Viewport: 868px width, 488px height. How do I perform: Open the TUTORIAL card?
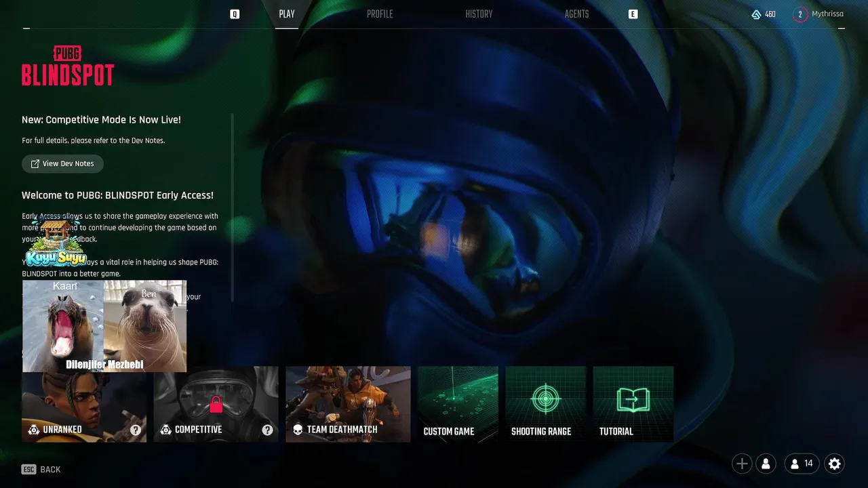(x=633, y=404)
